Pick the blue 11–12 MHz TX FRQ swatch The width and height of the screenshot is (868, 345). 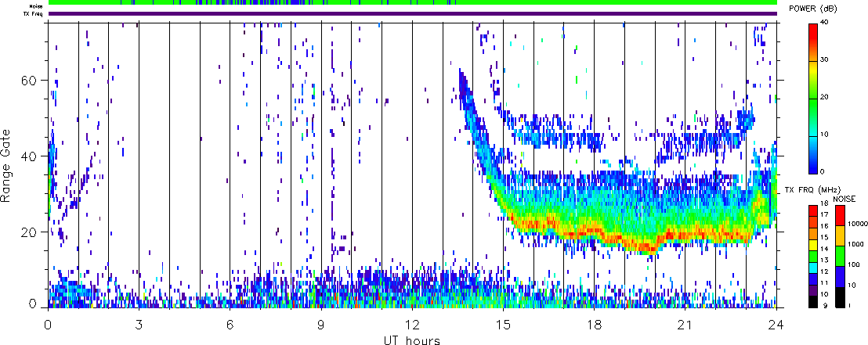click(x=813, y=279)
